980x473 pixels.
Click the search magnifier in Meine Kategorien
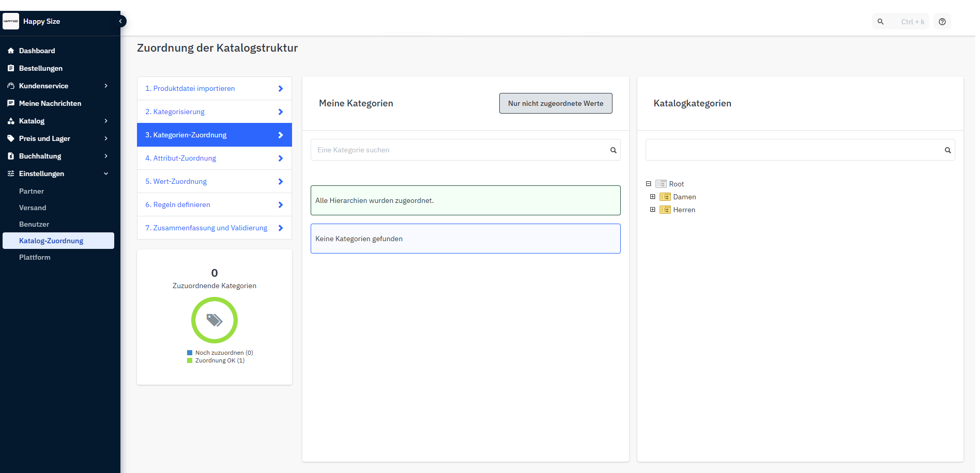[613, 150]
